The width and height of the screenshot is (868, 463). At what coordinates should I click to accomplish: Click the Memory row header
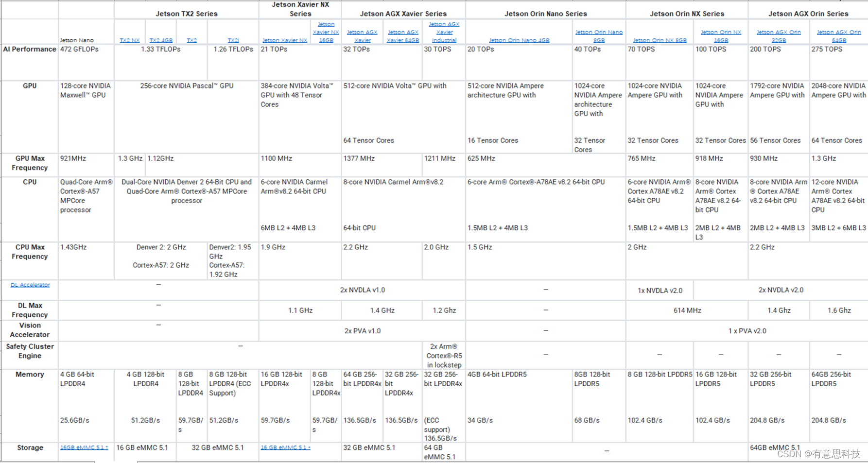[30, 375]
